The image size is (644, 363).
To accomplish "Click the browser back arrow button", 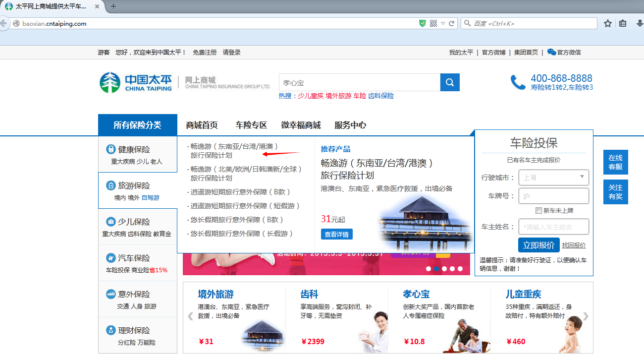I will pos(3,23).
